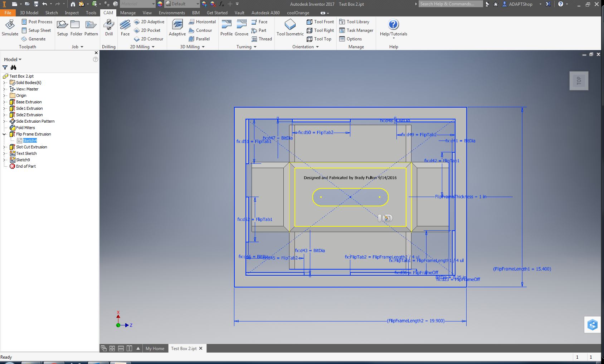Click the Search Help & Commands field
Viewport: 604px width, 364px height.
pyautogui.click(x=450, y=4)
